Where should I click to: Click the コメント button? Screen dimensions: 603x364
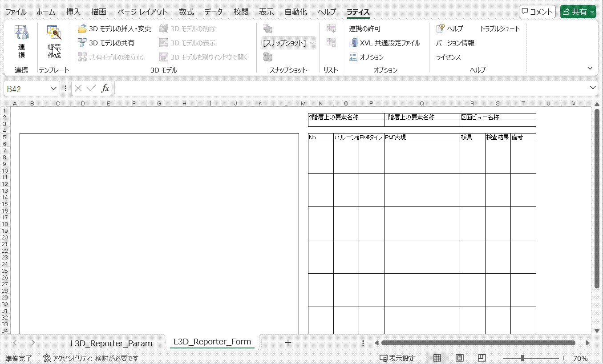(x=537, y=12)
